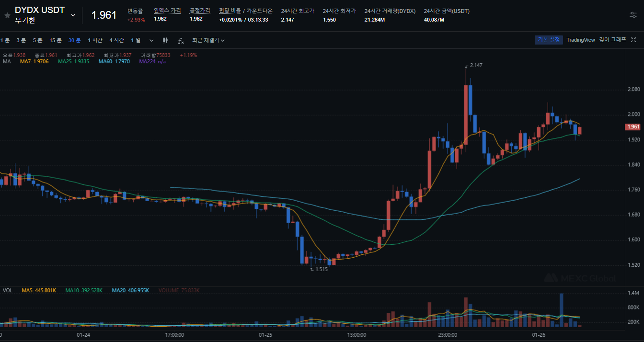Click the 변동율 +2.93% value
Viewport: 644px width, 342px height.
[136, 20]
